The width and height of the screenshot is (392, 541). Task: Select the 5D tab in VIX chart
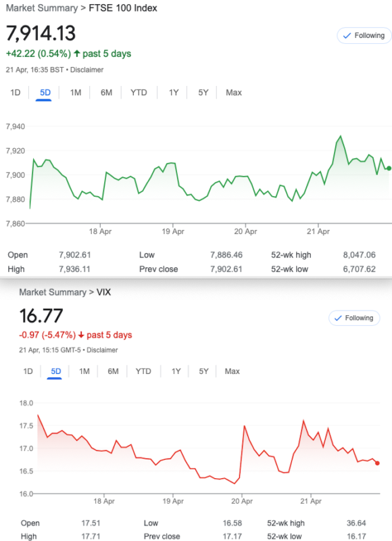coord(56,371)
